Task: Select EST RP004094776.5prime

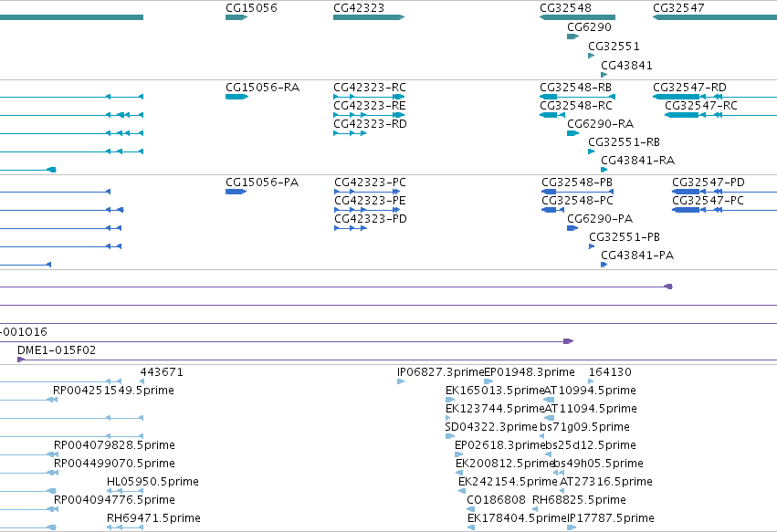Action: click(x=114, y=500)
